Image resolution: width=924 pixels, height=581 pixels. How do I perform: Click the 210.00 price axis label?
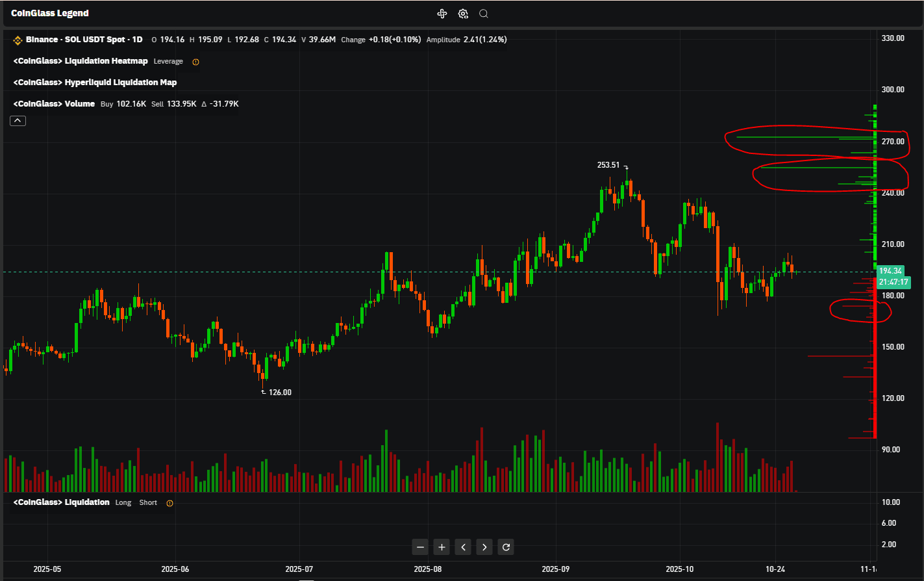click(x=893, y=244)
